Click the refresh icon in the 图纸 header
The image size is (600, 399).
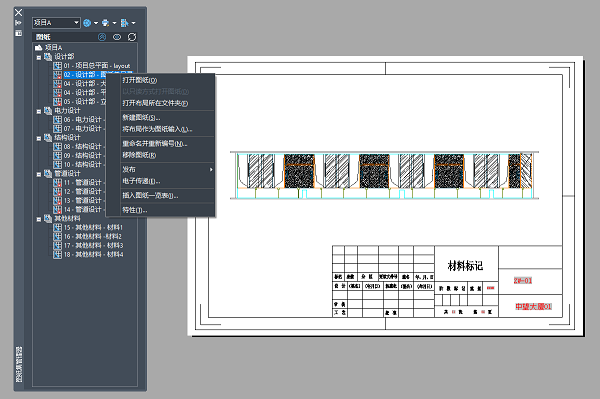click(132, 37)
